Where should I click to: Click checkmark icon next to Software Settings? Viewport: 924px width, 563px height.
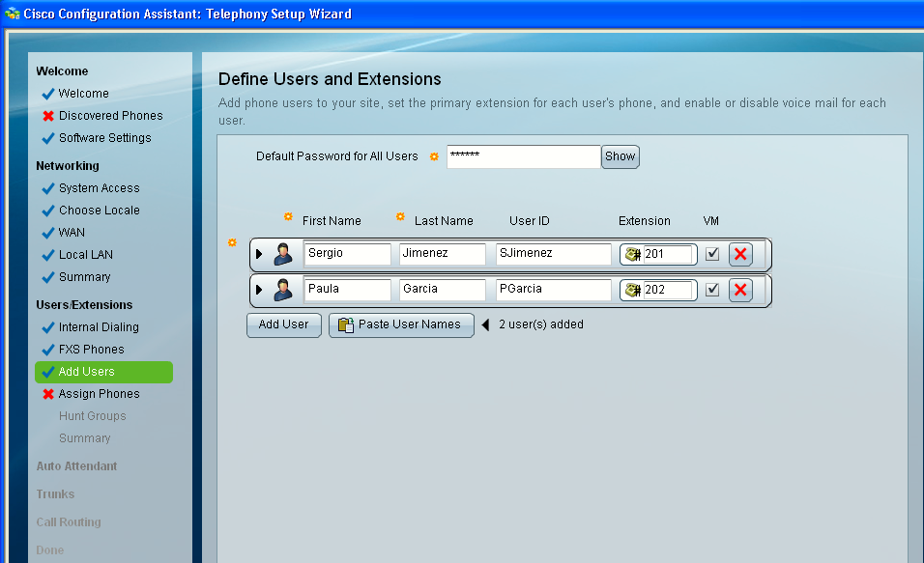click(x=48, y=138)
